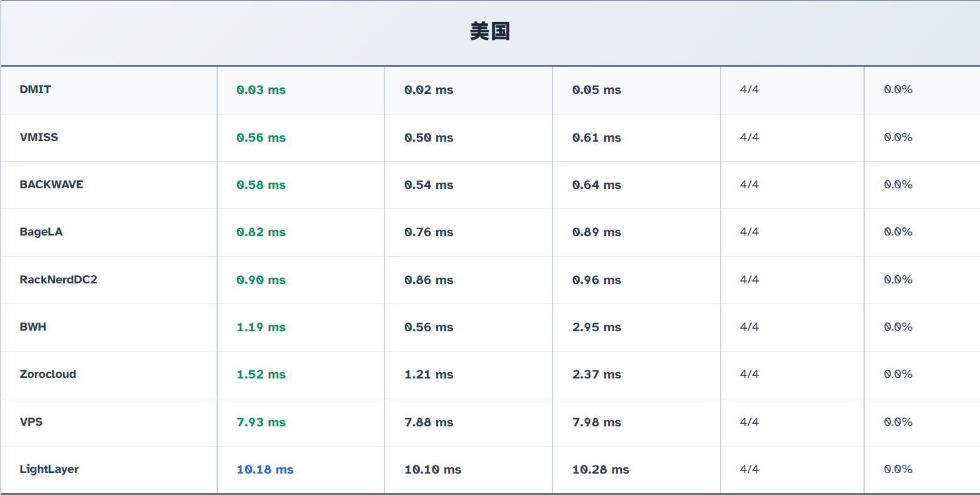This screenshot has width=980, height=495.
Task: Select the VPS row label
Action: pos(31,422)
